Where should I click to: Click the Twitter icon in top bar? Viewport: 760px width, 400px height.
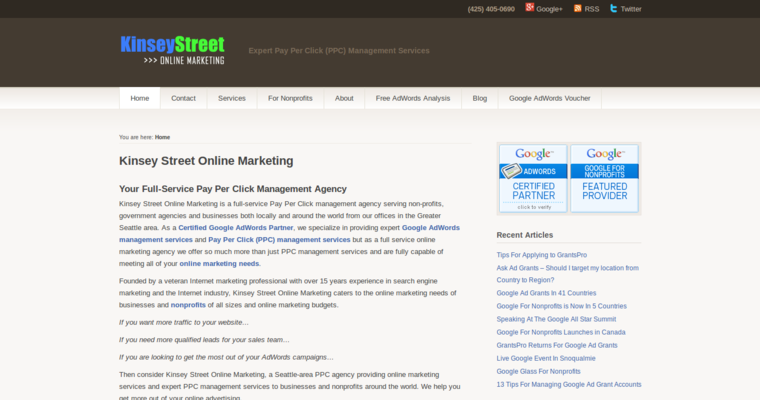pos(614,8)
